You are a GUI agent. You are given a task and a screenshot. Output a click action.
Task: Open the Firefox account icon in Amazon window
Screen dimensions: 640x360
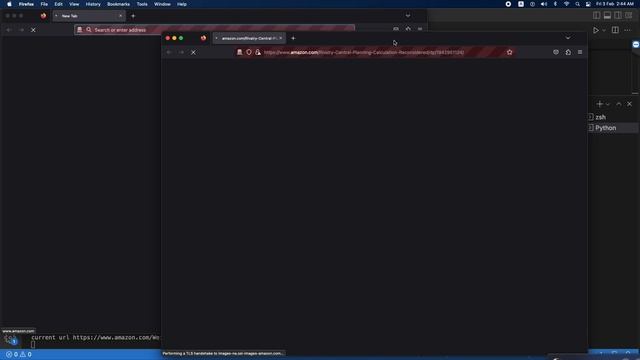(x=556, y=52)
